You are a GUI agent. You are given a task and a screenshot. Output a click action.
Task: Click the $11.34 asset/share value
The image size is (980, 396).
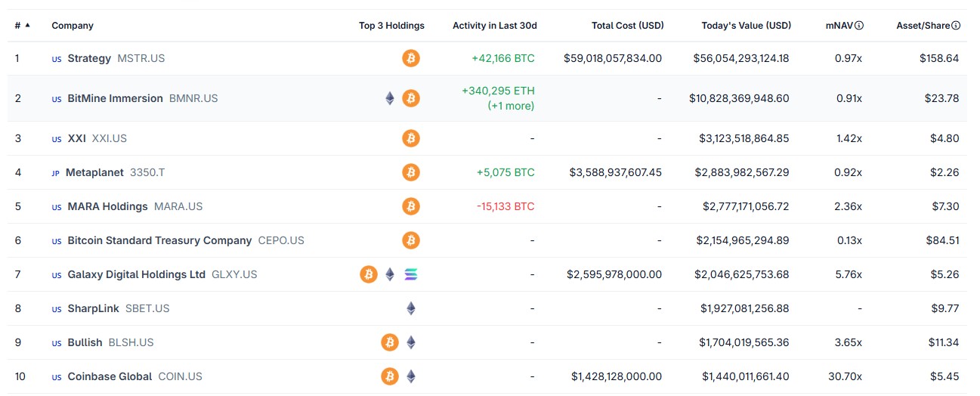pyautogui.click(x=944, y=342)
